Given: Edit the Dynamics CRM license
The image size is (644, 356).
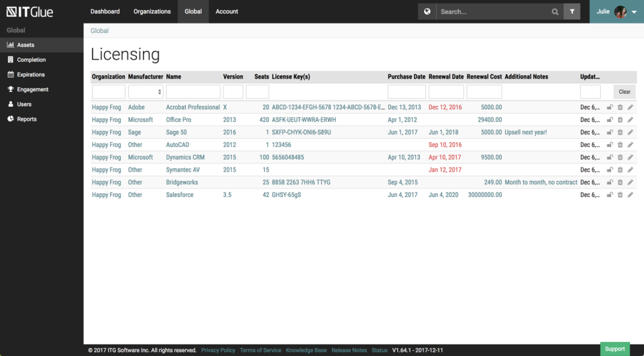Looking at the screenshot, I should (x=630, y=158).
